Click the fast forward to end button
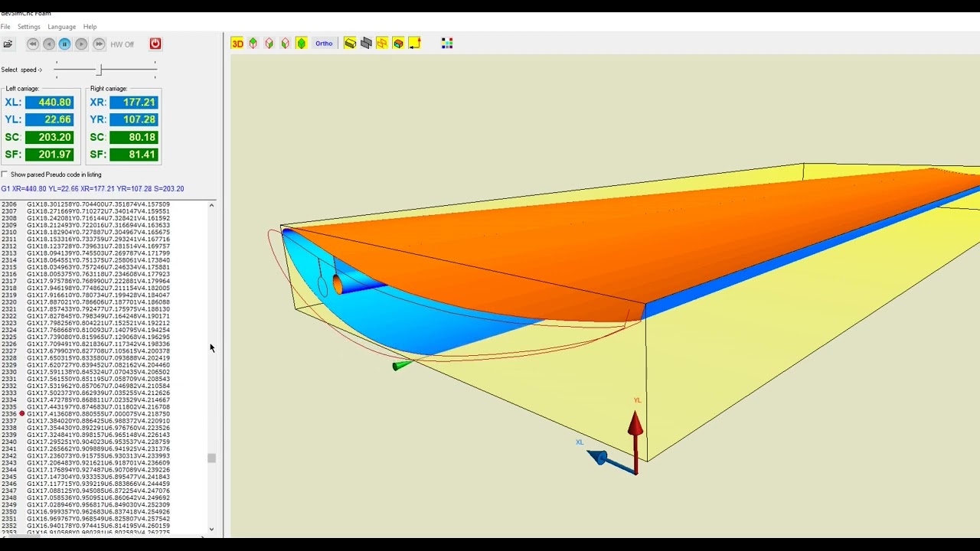The width and height of the screenshot is (980, 551). tap(99, 44)
